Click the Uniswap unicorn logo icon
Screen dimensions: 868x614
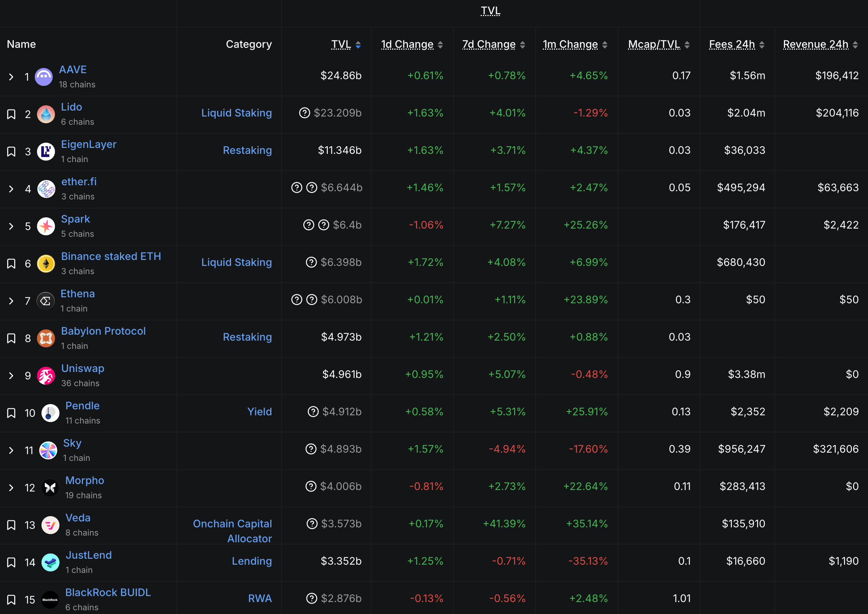click(x=46, y=376)
